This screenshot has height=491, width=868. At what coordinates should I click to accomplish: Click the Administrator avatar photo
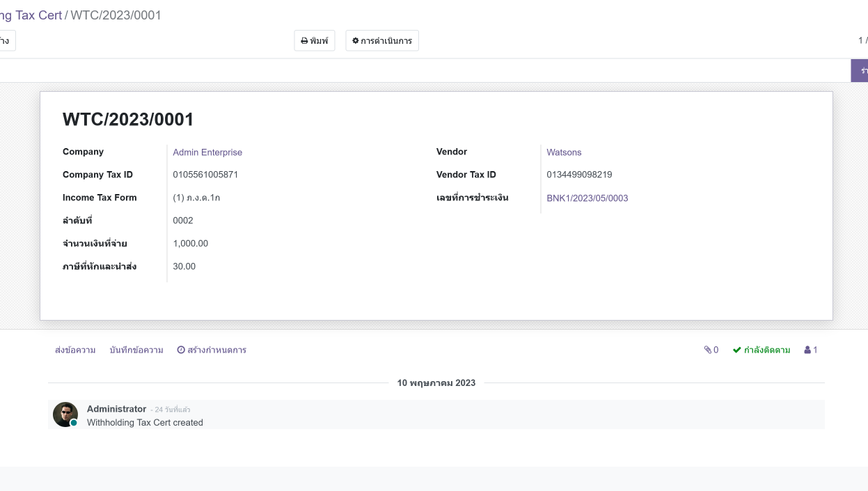coord(65,414)
